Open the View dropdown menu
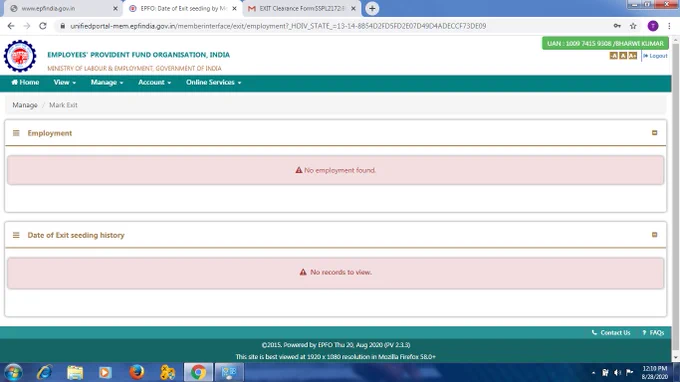 coord(65,82)
